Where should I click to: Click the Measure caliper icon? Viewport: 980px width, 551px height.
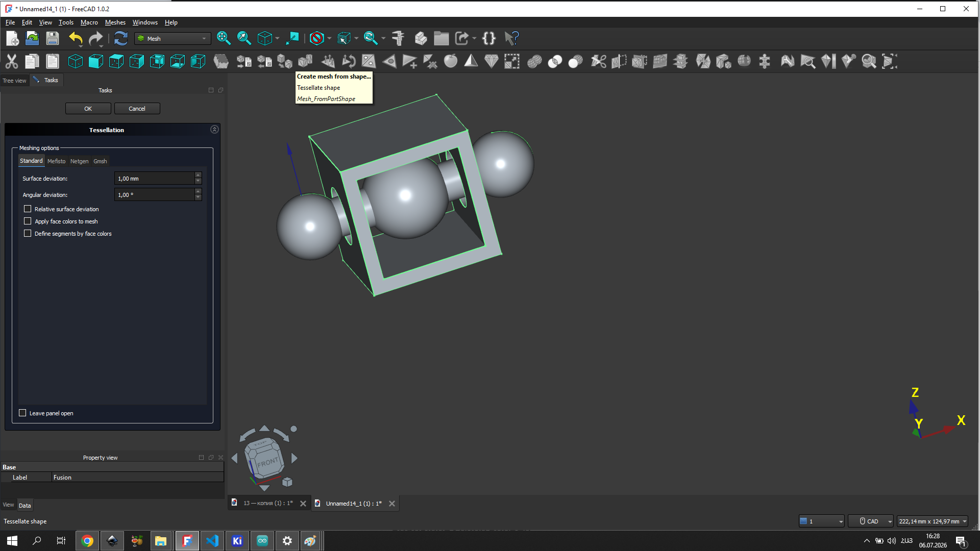pyautogui.click(x=398, y=38)
